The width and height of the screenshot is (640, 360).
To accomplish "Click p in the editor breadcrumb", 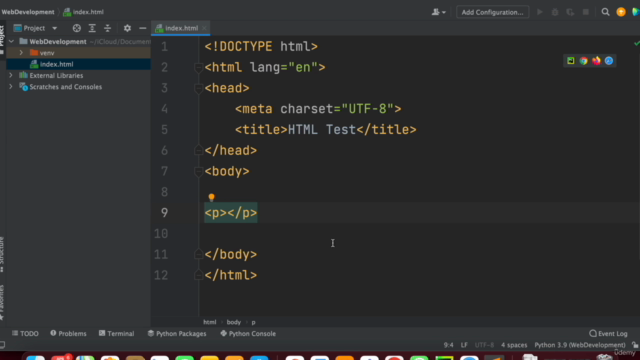I will point(253,322).
